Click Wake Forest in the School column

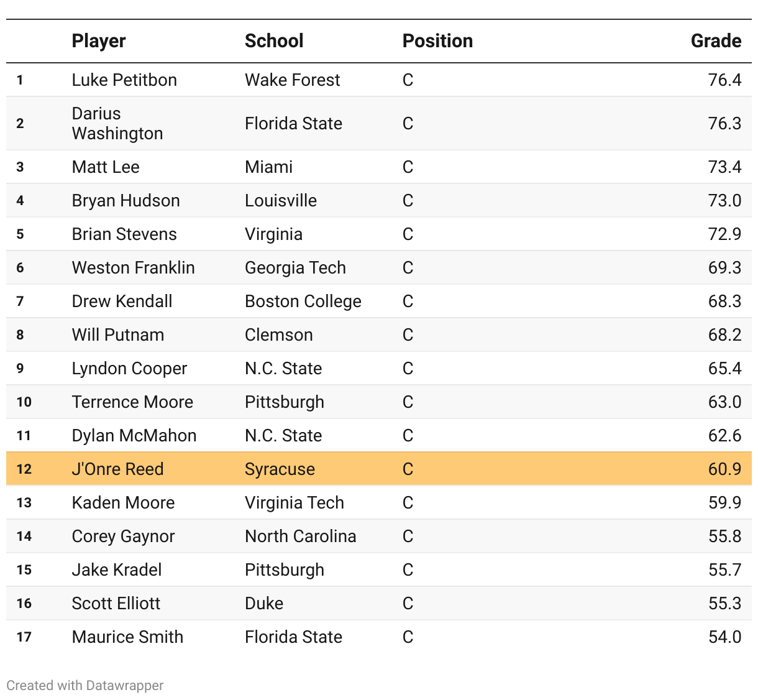click(292, 80)
